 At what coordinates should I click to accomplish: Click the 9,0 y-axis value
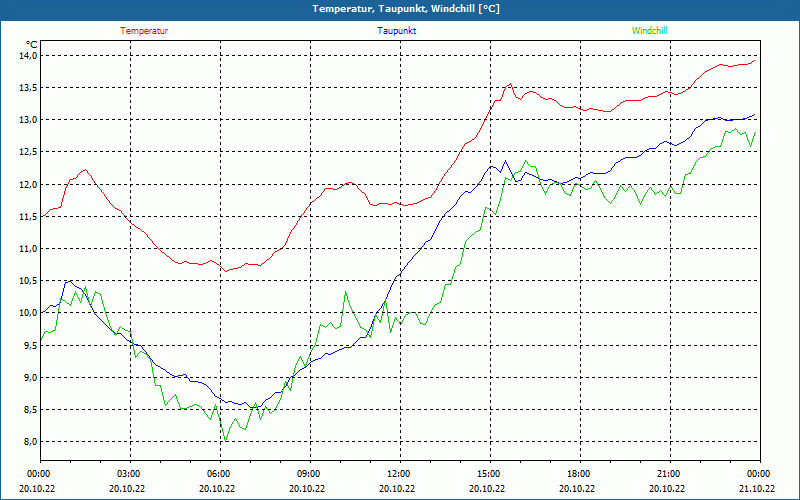coord(31,378)
